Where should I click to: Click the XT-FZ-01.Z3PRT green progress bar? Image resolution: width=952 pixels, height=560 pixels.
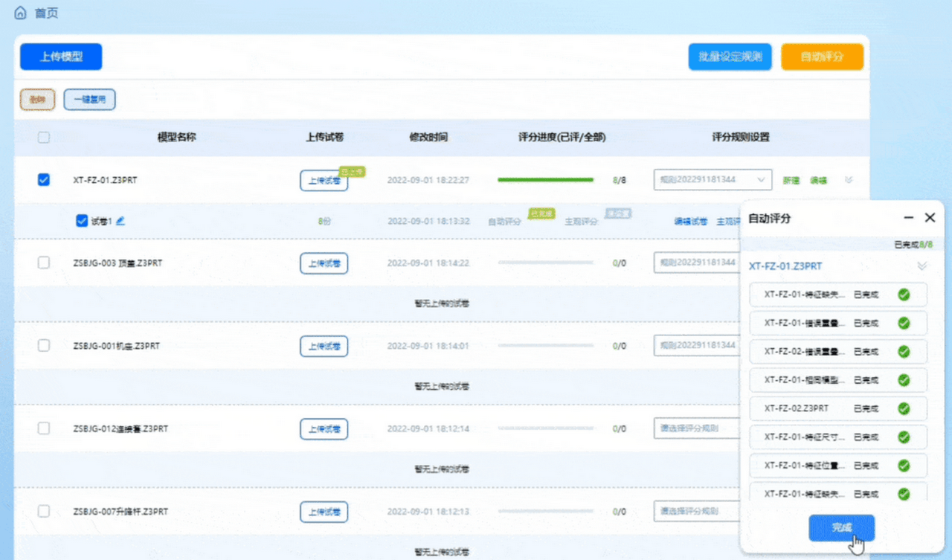(545, 180)
